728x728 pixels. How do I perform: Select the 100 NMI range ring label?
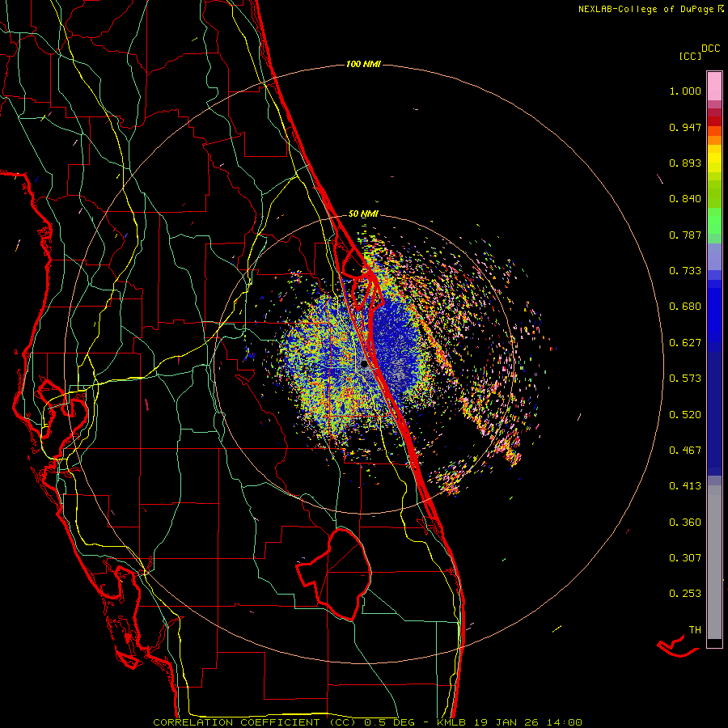[x=363, y=64]
